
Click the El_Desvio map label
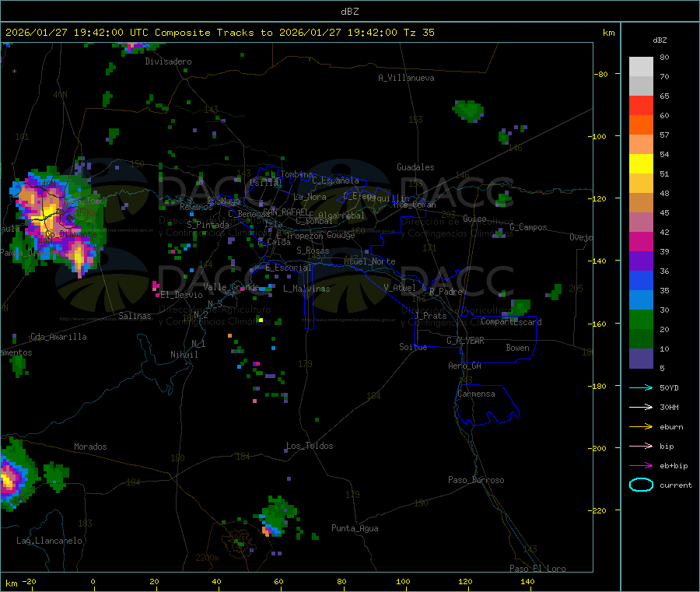(x=182, y=295)
